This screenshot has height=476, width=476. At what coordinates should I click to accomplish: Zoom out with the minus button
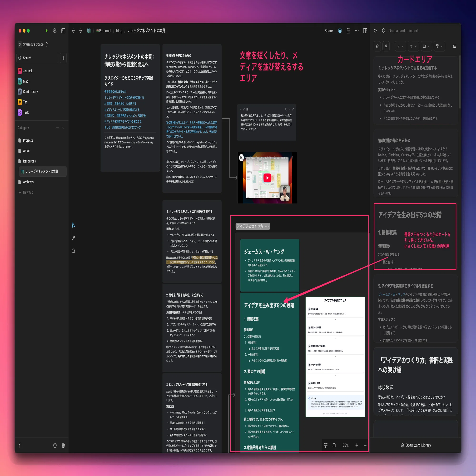(365, 445)
